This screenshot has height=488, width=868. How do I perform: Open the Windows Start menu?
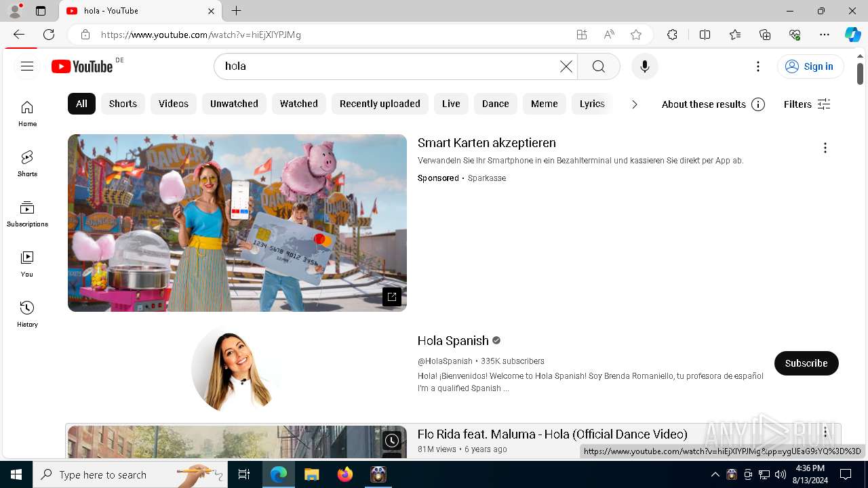(16, 474)
